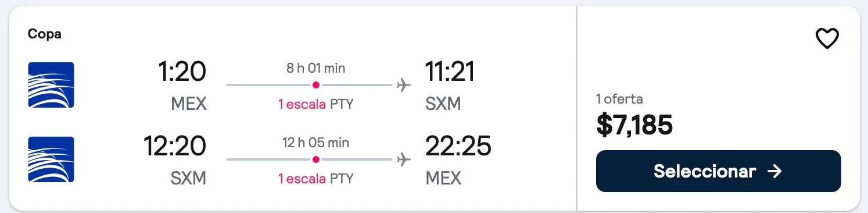Image resolution: width=868 pixels, height=213 pixels.
Task: Open return '1 escala PTY' details
Action: pos(315,179)
